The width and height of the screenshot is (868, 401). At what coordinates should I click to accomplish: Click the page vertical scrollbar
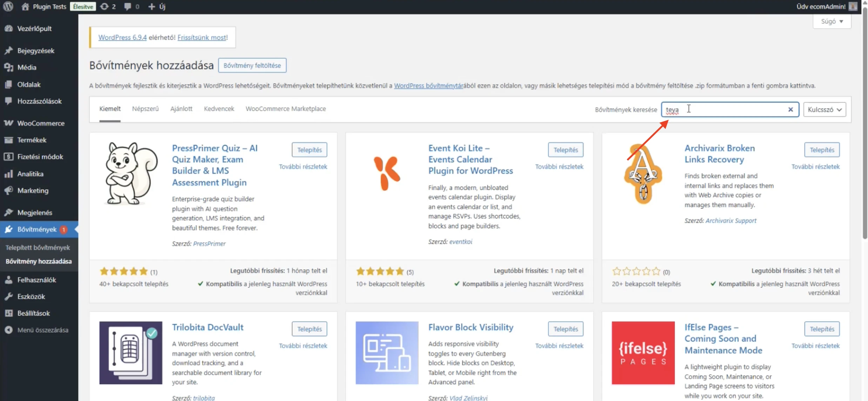point(864,123)
